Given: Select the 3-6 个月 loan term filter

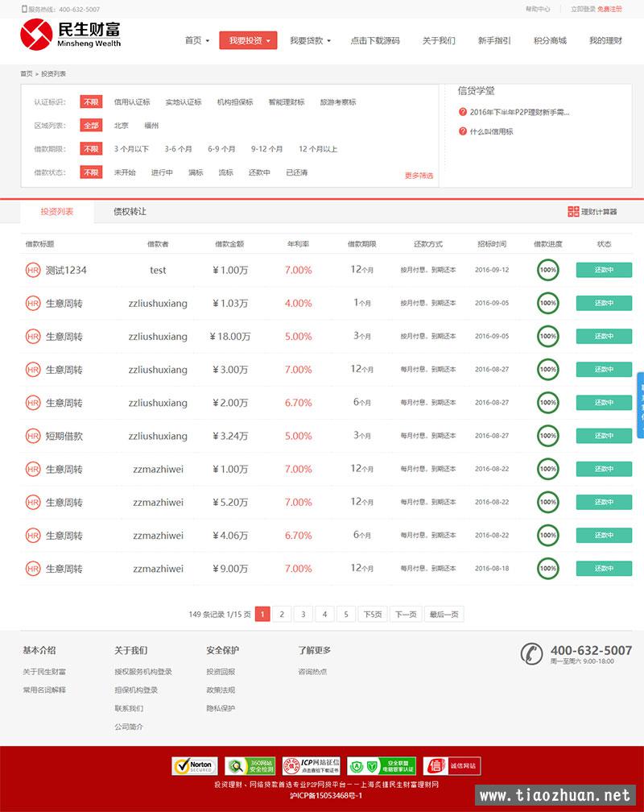Looking at the screenshot, I should (178, 149).
